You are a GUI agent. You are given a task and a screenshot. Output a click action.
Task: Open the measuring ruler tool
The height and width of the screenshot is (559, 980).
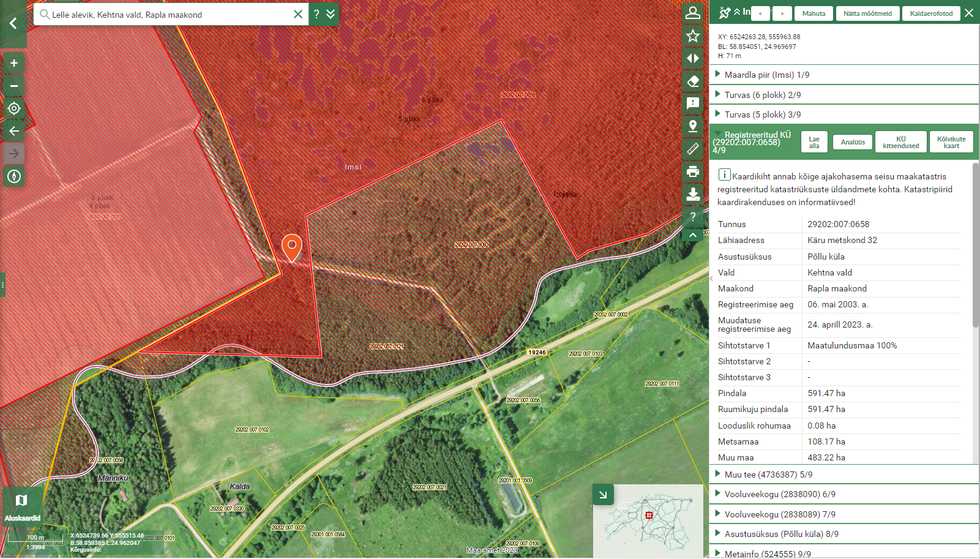coord(693,149)
